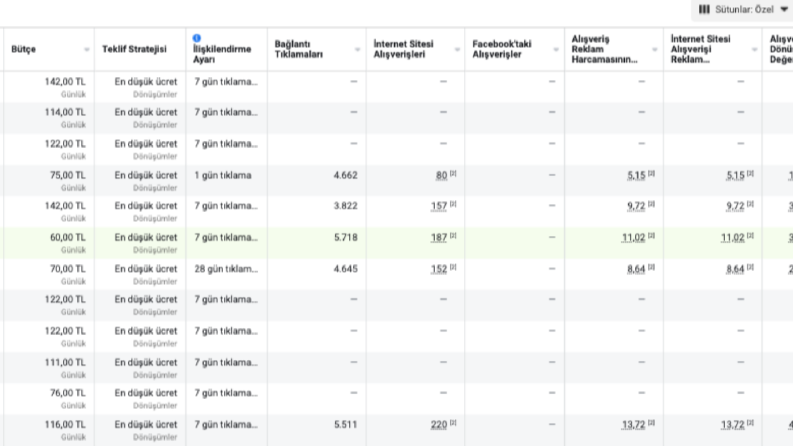Open the 152 website purchases link
Viewport: 793px width, 446px height.
(439, 269)
